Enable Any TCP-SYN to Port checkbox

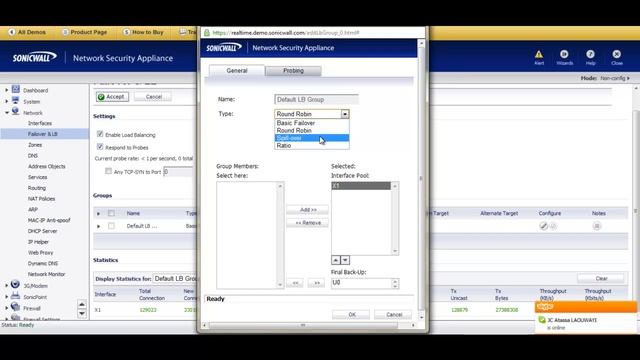(108, 171)
